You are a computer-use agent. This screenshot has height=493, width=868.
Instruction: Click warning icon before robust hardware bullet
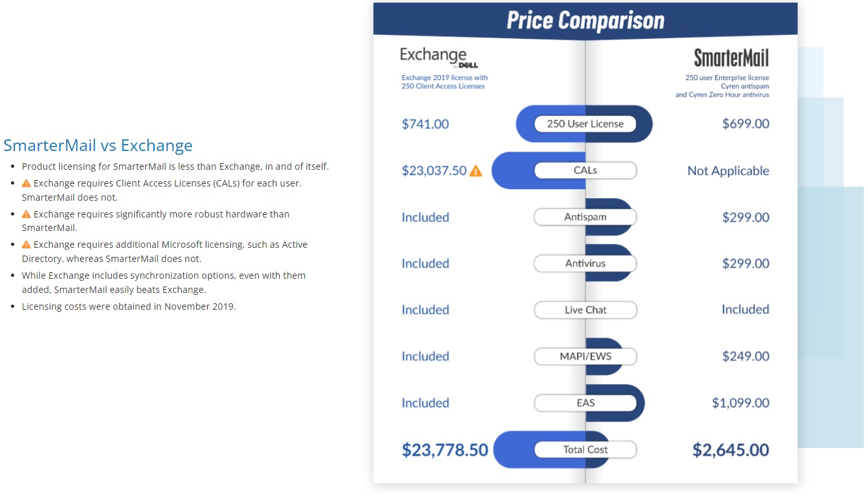coord(26,214)
